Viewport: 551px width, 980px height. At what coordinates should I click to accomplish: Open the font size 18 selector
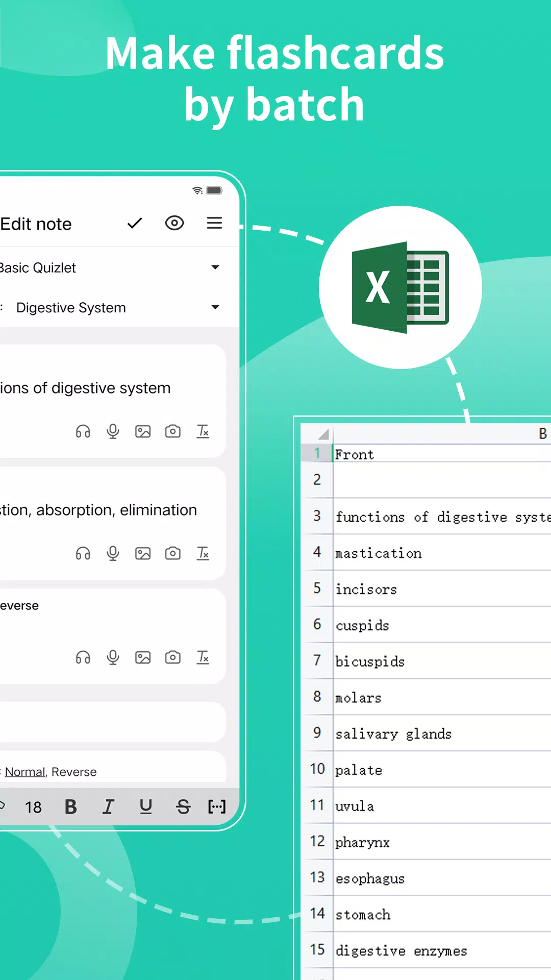(34, 807)
